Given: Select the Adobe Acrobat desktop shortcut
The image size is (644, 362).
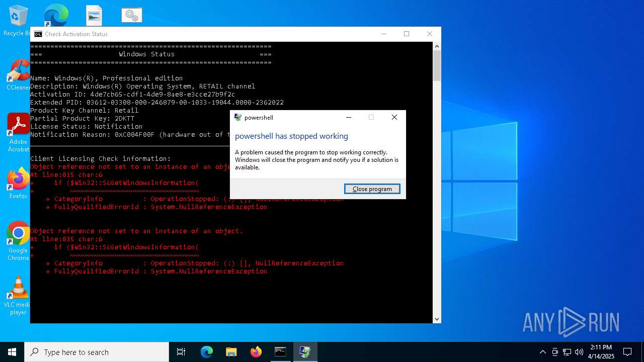Looking at the screenshot, I should [x=18, y=133].
